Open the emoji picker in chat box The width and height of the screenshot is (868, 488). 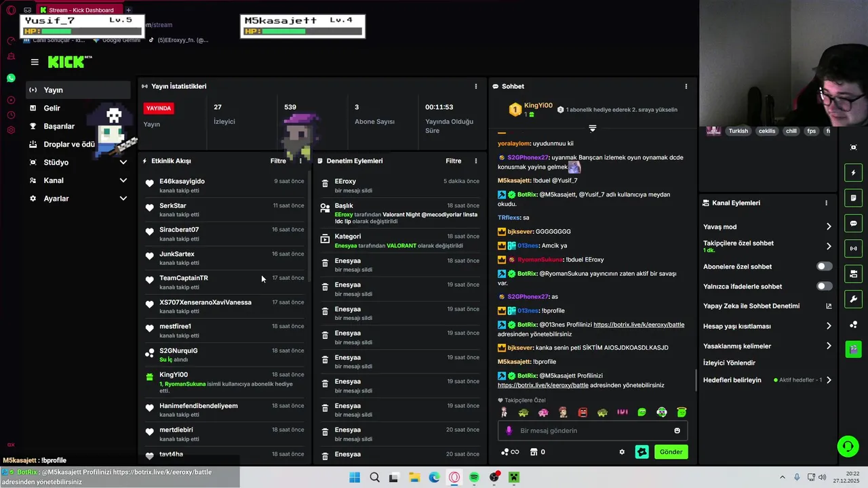pos(677,430)
